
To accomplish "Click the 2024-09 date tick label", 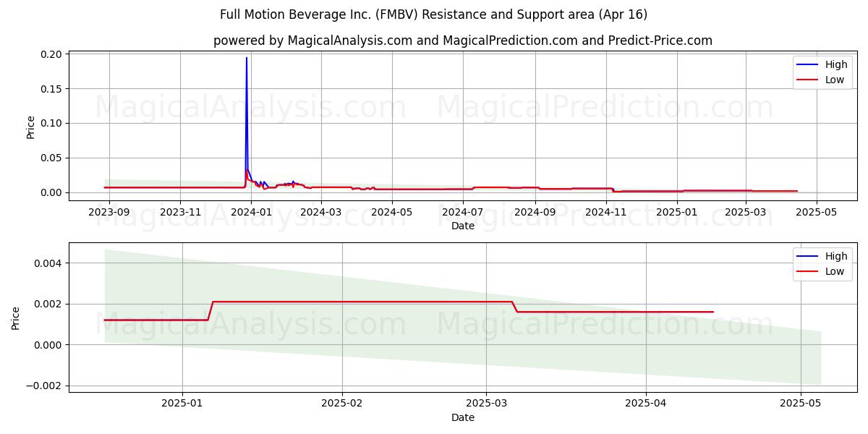I will point(535,212).
